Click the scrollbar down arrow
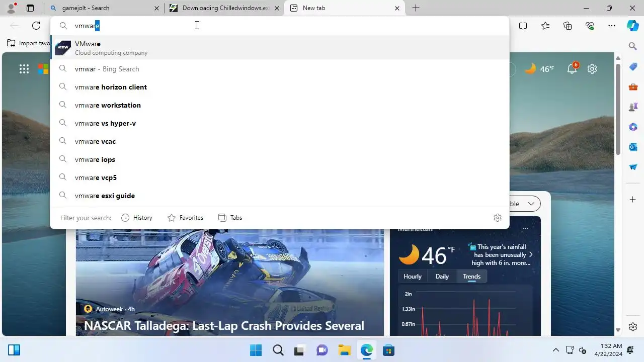This screenshot has width=644, height=362. 618,330
